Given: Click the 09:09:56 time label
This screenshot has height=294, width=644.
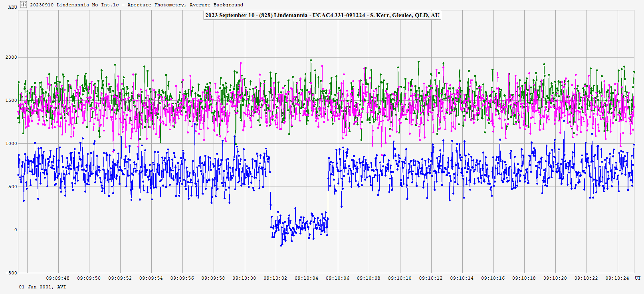Looking at the screenshot, I should tap(182, 278).
